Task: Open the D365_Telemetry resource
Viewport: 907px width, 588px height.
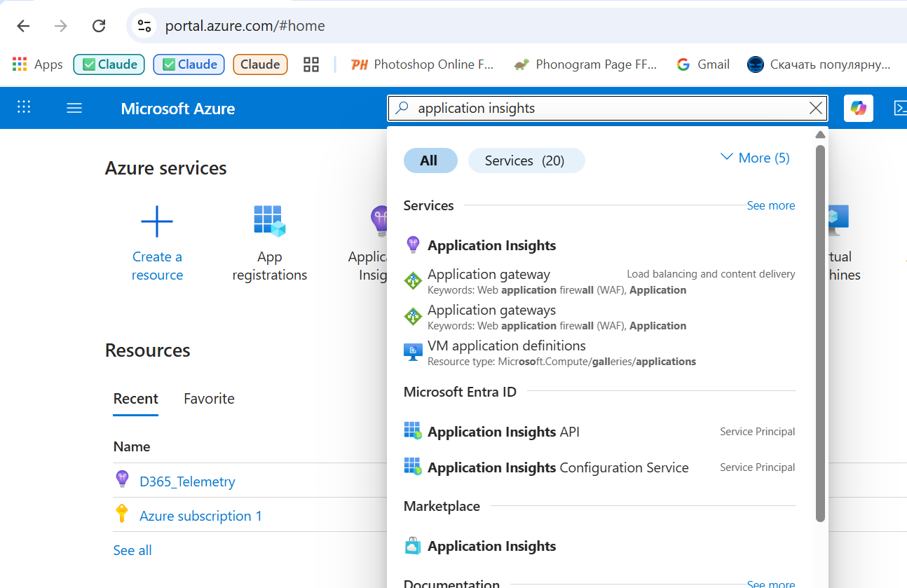Action: tap(187, 481)
